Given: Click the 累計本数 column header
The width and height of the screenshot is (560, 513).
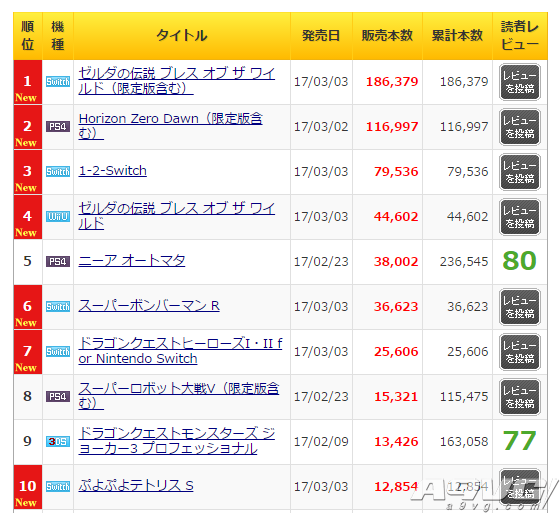Looking at the screenshot, I should (x=457, y=36).
